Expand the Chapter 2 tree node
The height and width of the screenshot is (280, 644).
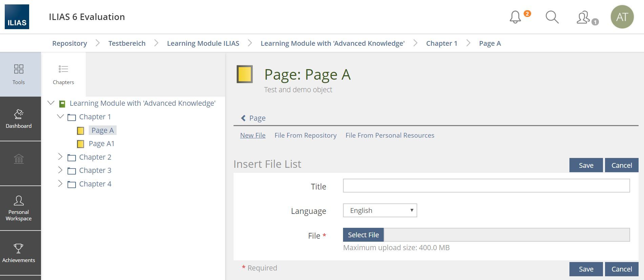click(60, 157)
